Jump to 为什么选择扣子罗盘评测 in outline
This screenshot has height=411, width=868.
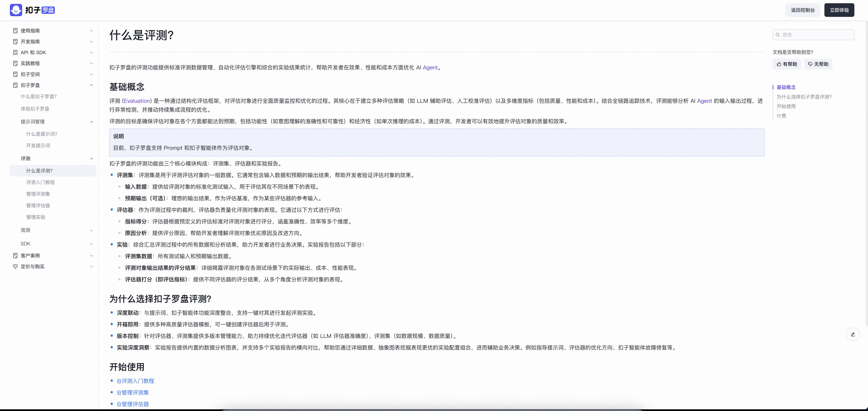(804, 97)
